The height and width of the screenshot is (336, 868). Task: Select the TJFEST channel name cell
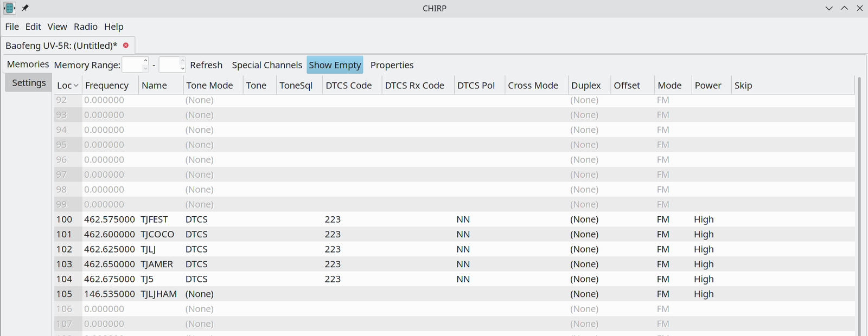[x=155, y=219]
